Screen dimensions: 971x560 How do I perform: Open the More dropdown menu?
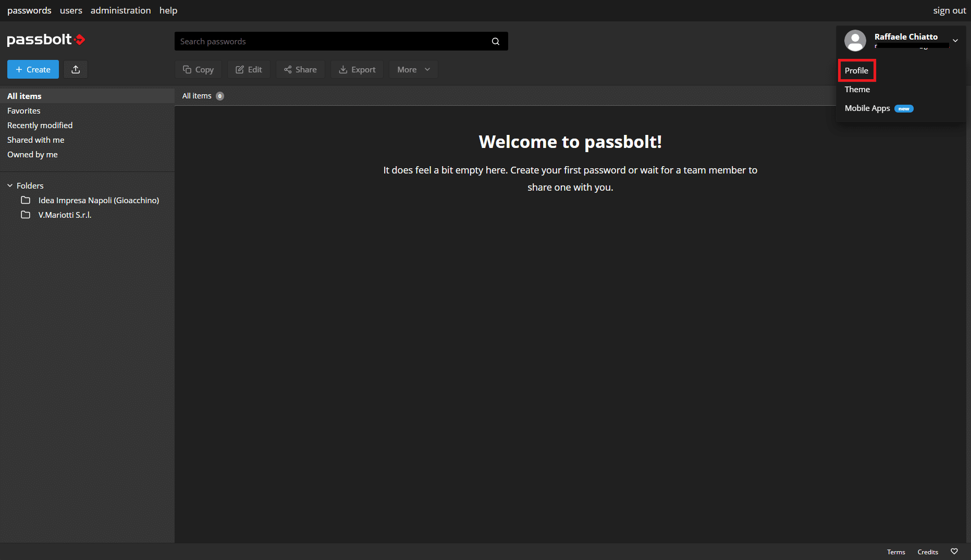(x=413, y=69)
